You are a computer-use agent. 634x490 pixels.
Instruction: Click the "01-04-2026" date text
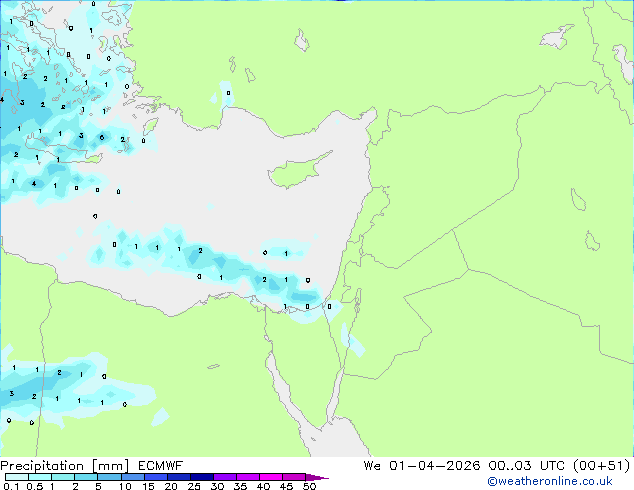click(435, 466)
